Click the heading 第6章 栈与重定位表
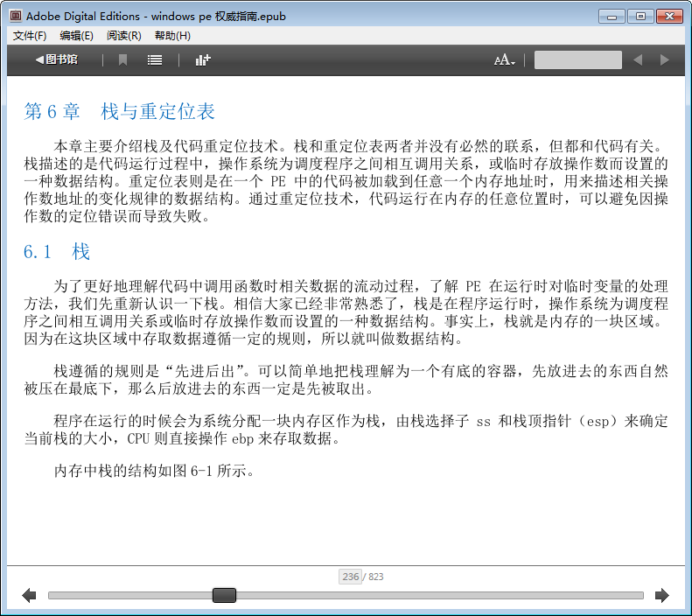The image size is (692, 616). click(119, 112)
